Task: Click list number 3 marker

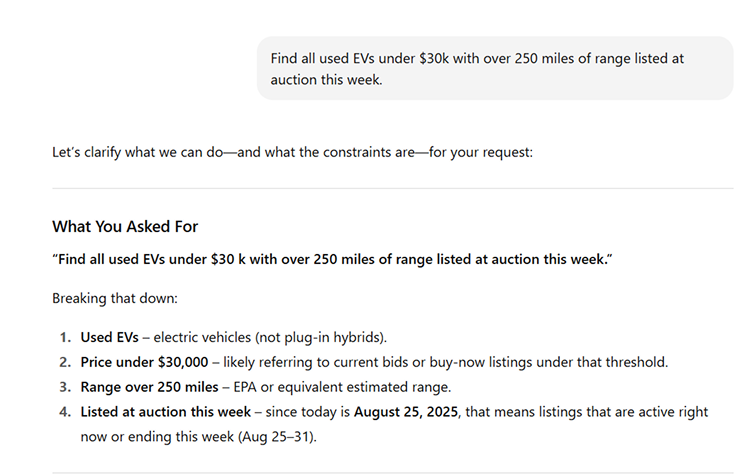Action: (64, 387)
